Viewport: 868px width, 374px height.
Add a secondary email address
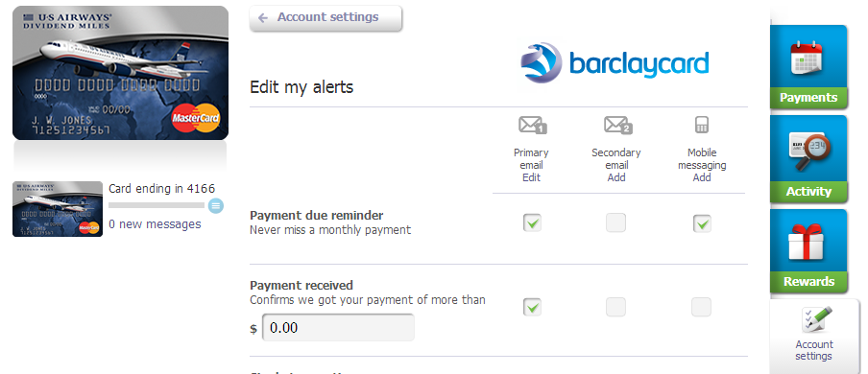point(616,177)
